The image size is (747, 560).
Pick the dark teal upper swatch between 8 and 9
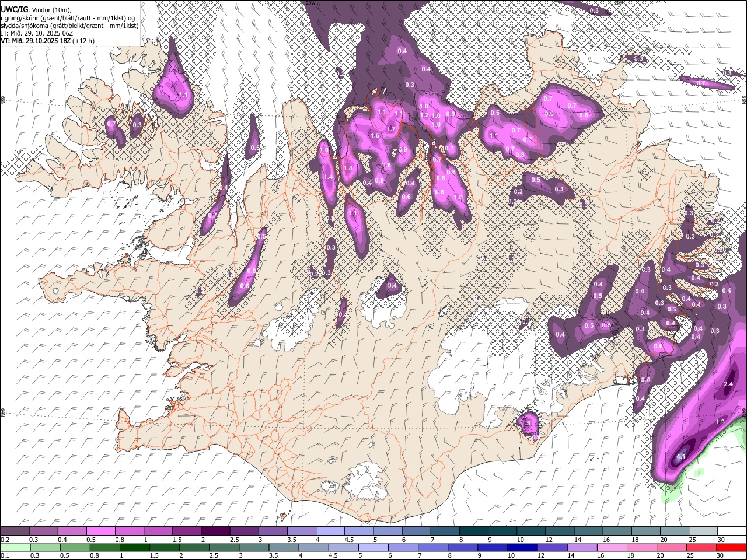[x=474, y=531]
